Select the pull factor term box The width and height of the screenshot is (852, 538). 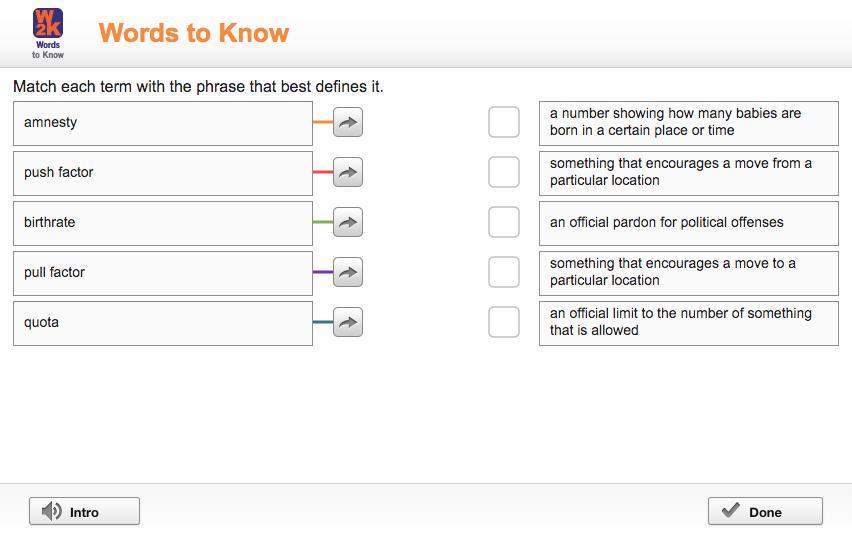point(163,273)
